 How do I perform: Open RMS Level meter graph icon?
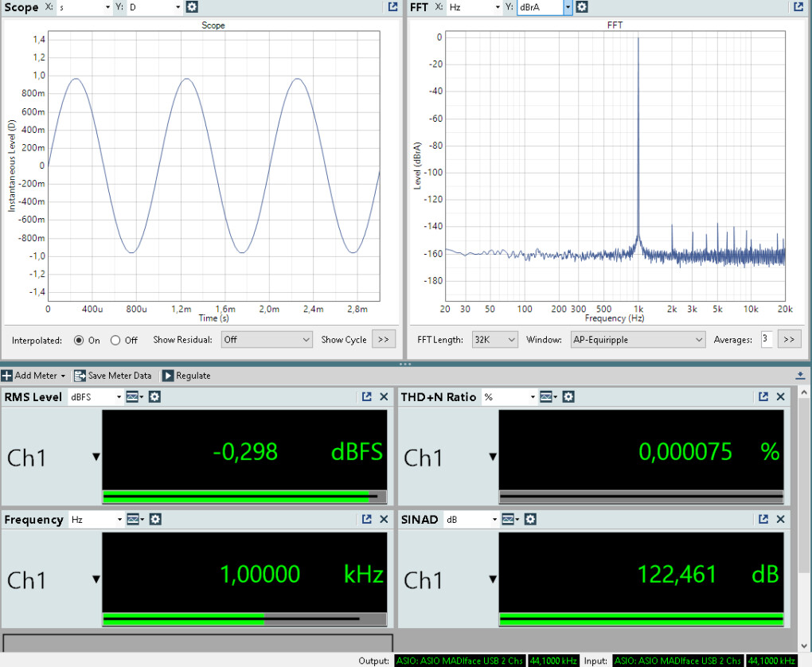[x=134, y=396]
